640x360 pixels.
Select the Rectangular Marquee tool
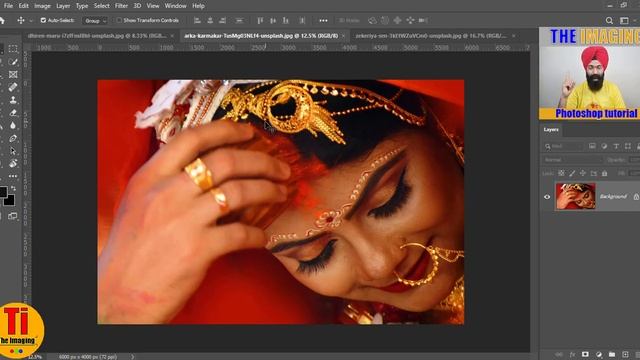(x=13, y=49)
